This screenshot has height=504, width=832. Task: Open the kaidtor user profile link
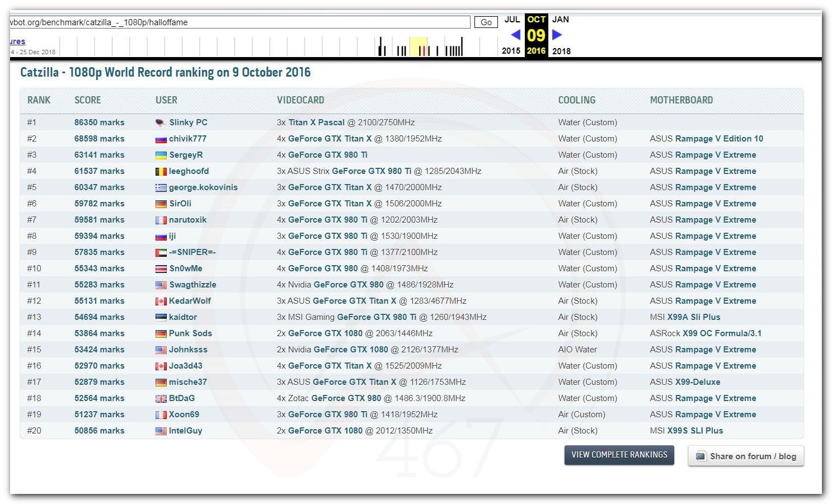click(x=183, y=317)
